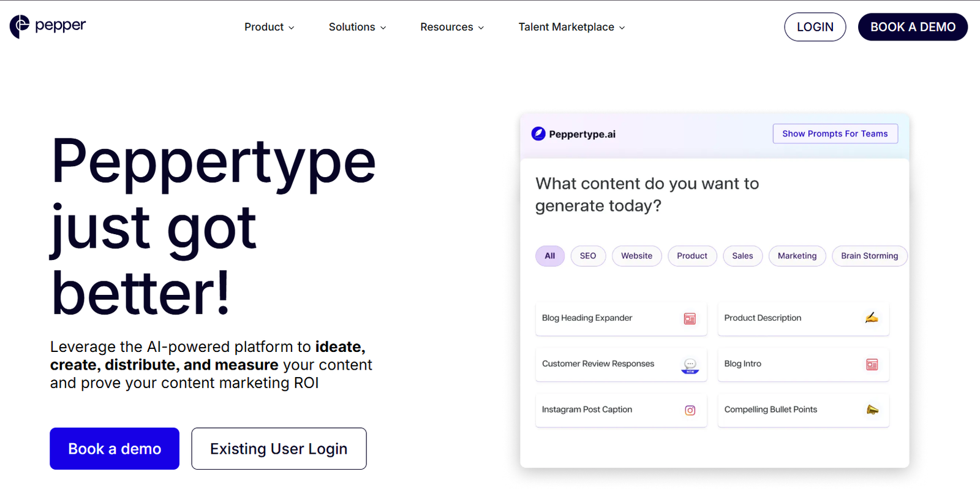Screen dimensions: 980x496
Task: Expand the Product dropdown menu
Action: click(269, 27)
